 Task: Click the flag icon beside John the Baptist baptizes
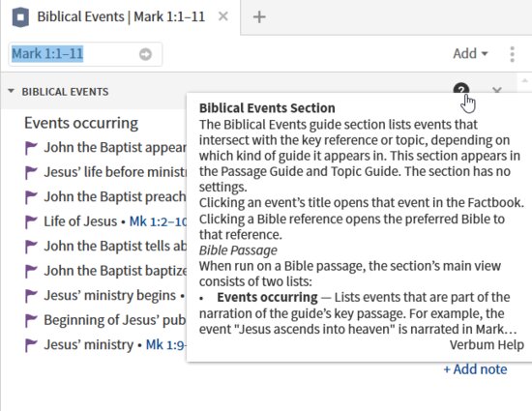(31, 271)
